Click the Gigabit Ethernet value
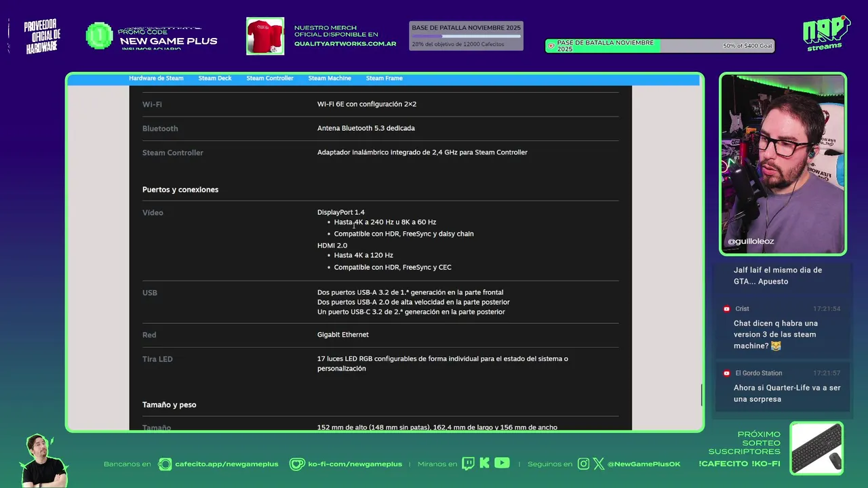 (343, 335)
